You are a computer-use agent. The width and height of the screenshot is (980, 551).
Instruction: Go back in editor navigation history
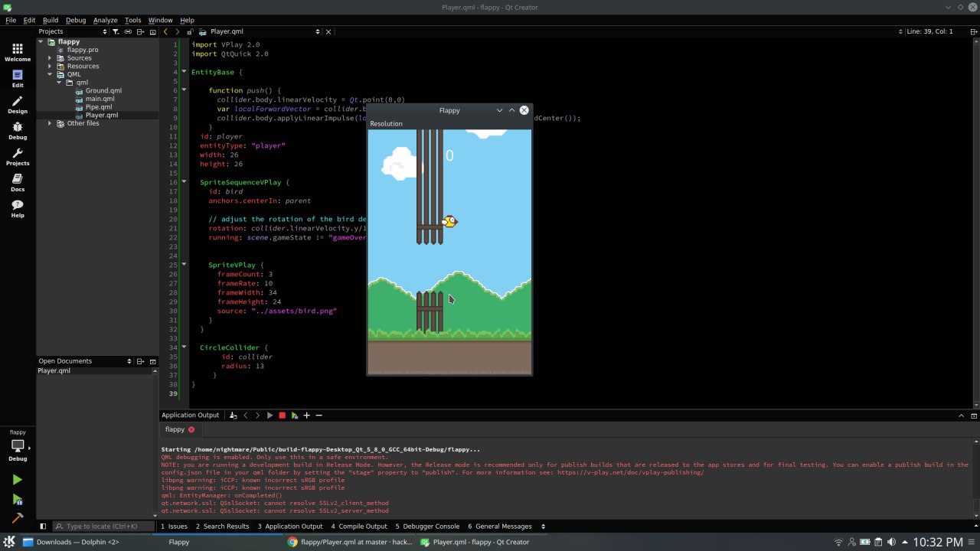point(165,31)
